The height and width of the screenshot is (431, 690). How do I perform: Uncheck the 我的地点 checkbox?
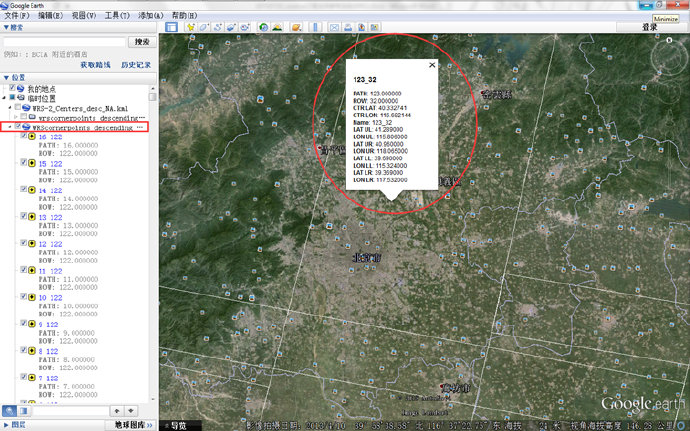pos(12,88)
